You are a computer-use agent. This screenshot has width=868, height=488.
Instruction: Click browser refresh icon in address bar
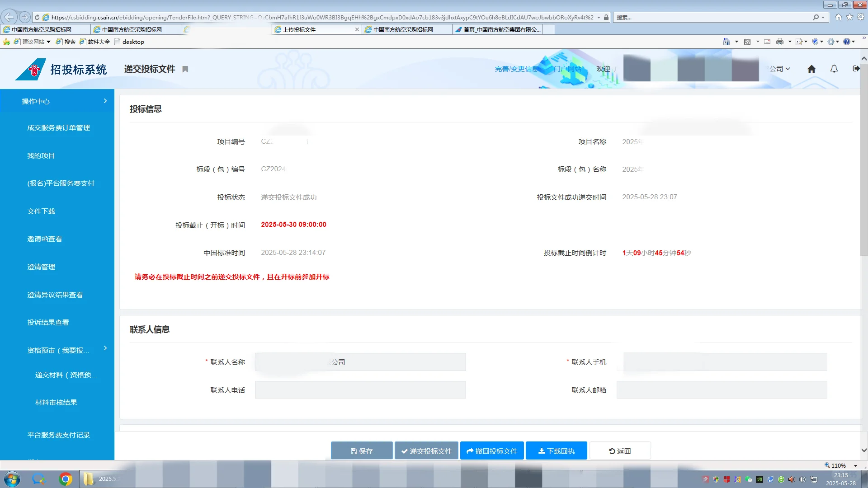37,17
